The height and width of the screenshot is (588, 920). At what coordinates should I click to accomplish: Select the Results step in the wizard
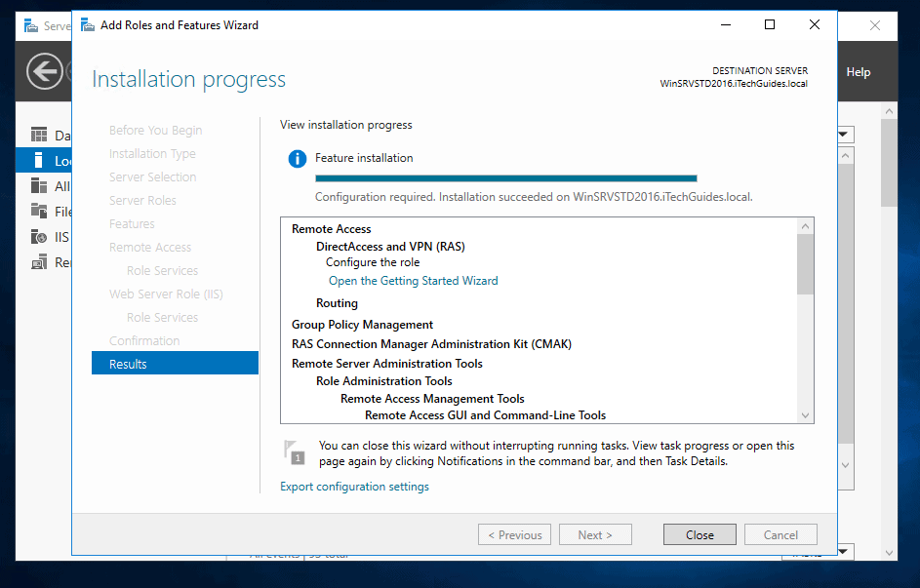click(175, 364)
